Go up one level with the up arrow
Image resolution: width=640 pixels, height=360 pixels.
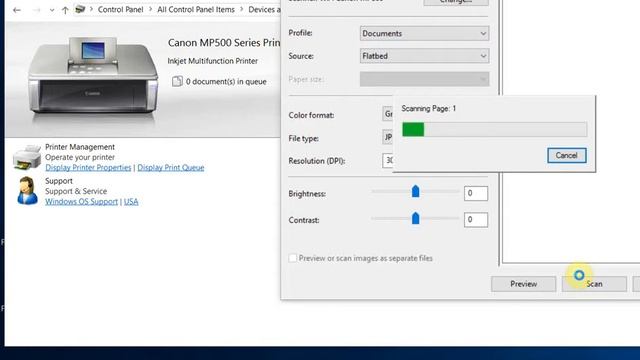tap(65, 10)
